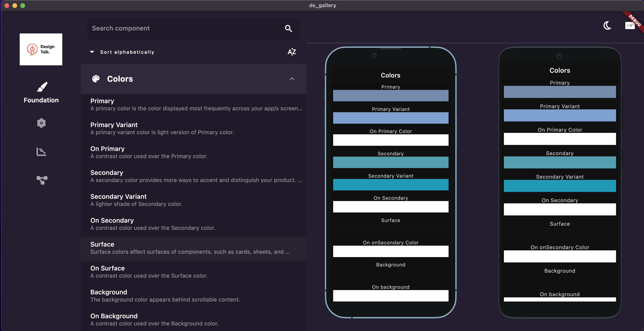Click the Secondary Variant teal swatch on left phone
The width and height of the screenshot is (644, 331).
point(390,185)
